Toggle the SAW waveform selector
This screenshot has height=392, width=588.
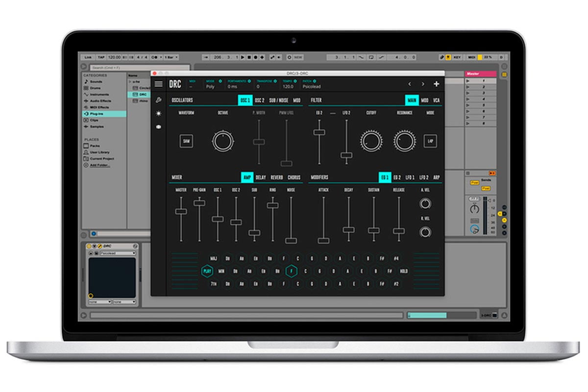click(186, 141)
